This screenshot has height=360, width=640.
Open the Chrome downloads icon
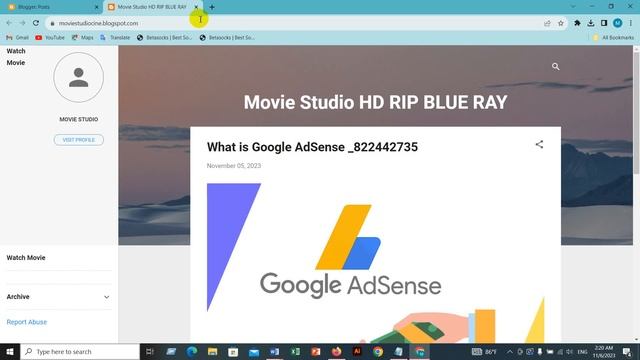pyautogui.click(x=591, y=23)
